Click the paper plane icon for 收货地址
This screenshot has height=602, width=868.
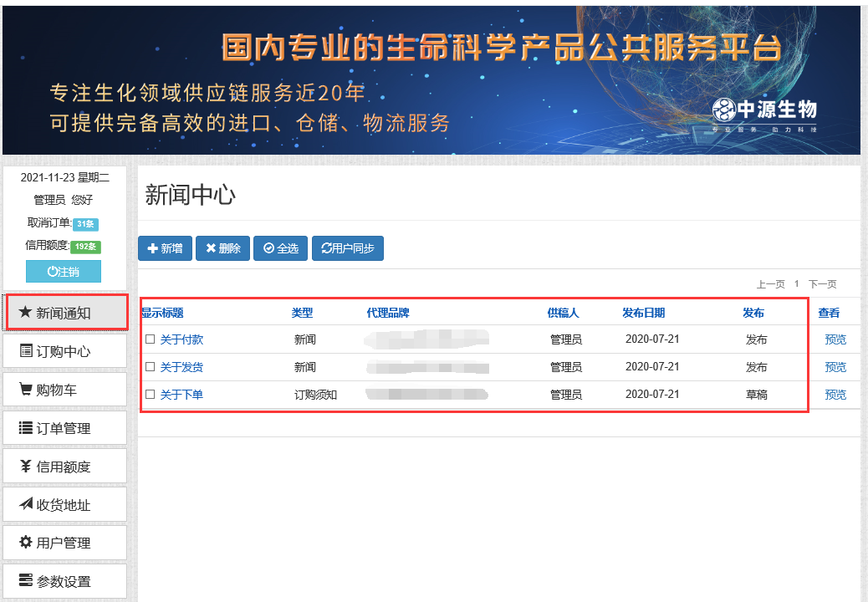(x=25, y=504)
